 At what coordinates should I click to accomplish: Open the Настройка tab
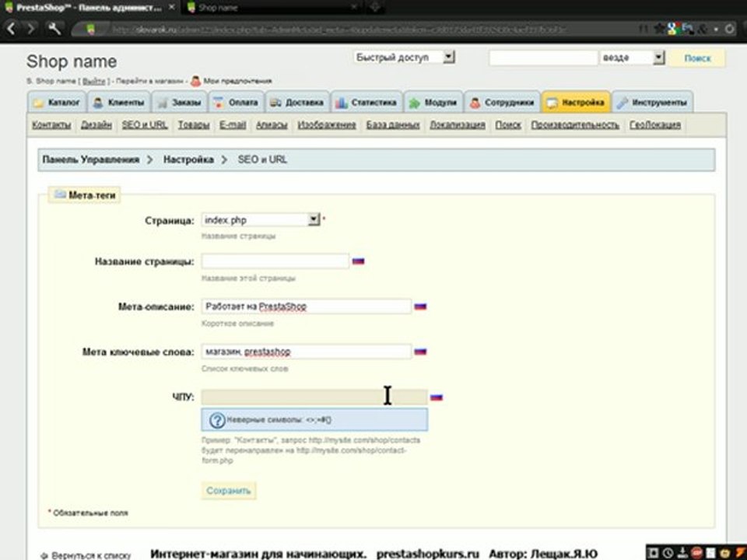(x=576, y=103)
